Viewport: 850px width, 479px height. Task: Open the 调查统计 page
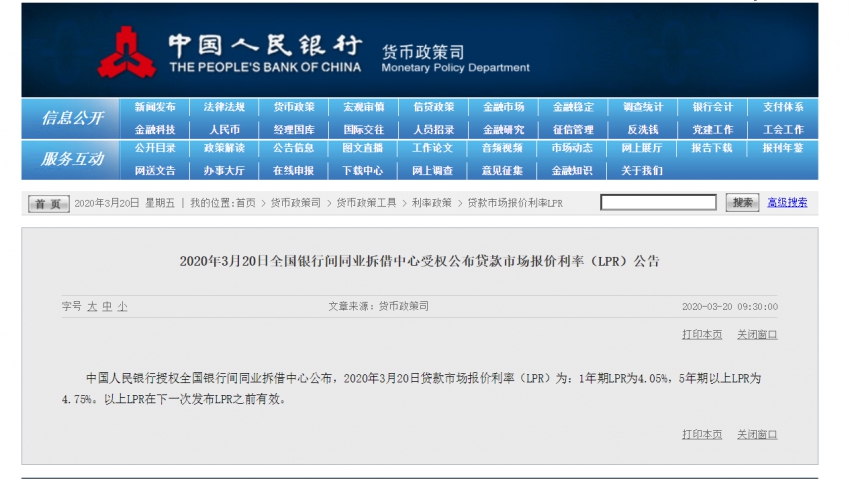pos(643,107)
